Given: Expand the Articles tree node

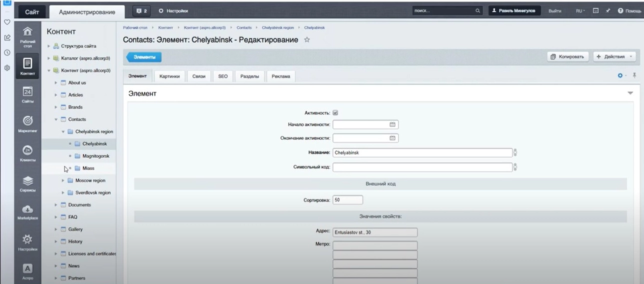Looking at the screenshot, I should point(56,95).
